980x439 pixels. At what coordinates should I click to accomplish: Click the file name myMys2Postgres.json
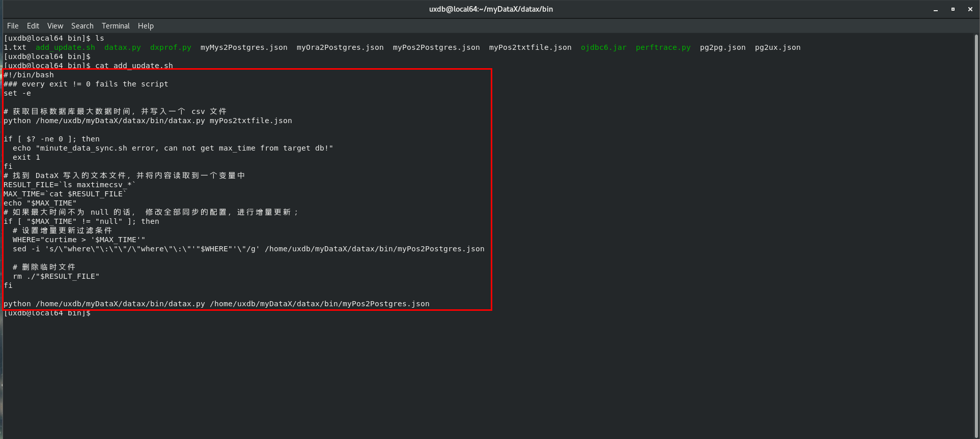tap(244, 47)
